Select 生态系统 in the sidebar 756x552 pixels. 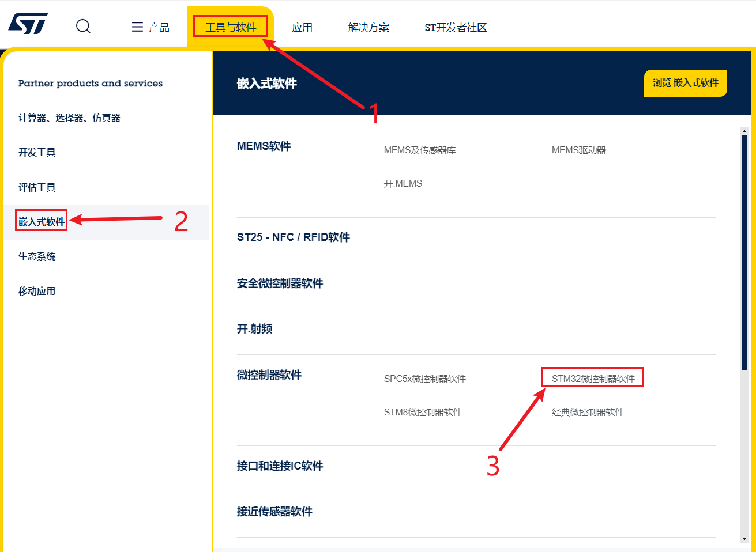point(37,256)
